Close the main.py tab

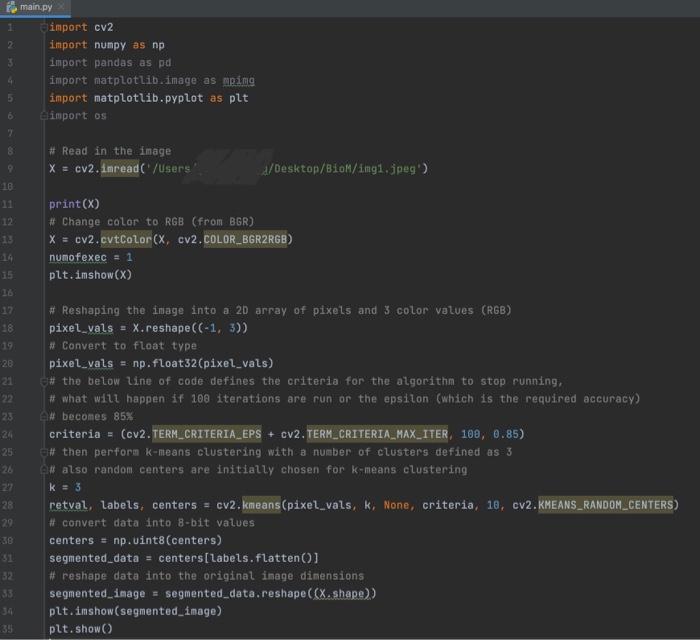[61, 7]
